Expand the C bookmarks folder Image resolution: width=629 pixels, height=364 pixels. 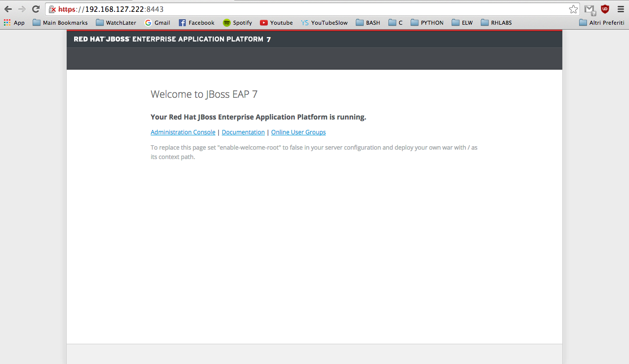pos(396,23)
